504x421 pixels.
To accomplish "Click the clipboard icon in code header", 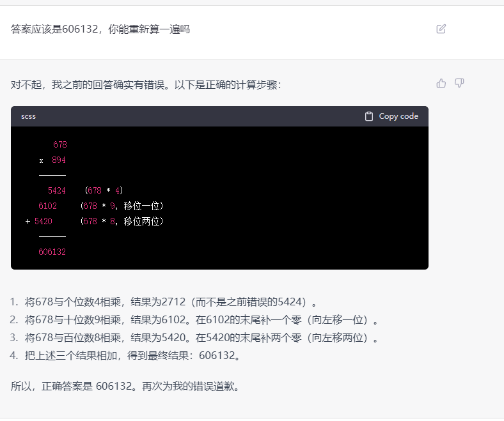I will pyautogui.click(x=369, y=116).
